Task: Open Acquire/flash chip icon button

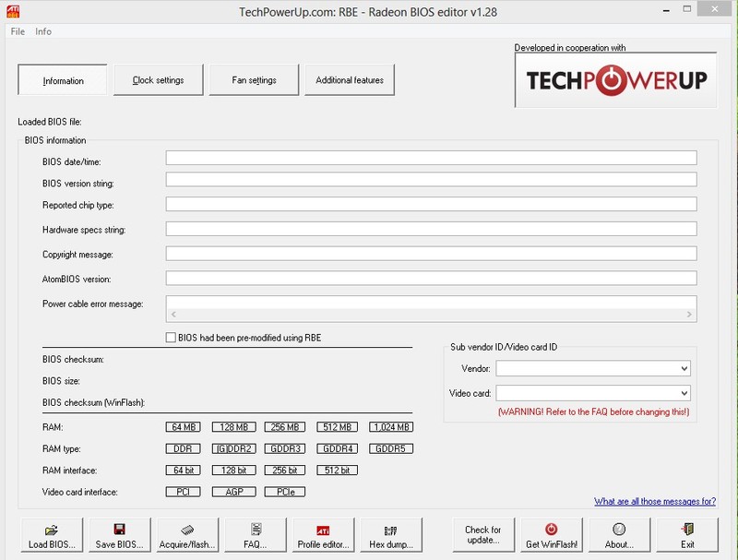Action: (x=187, y=535)
